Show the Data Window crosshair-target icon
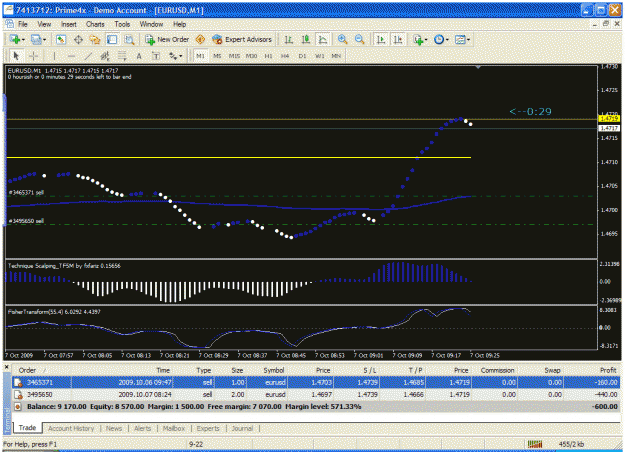 pos(78,39)
